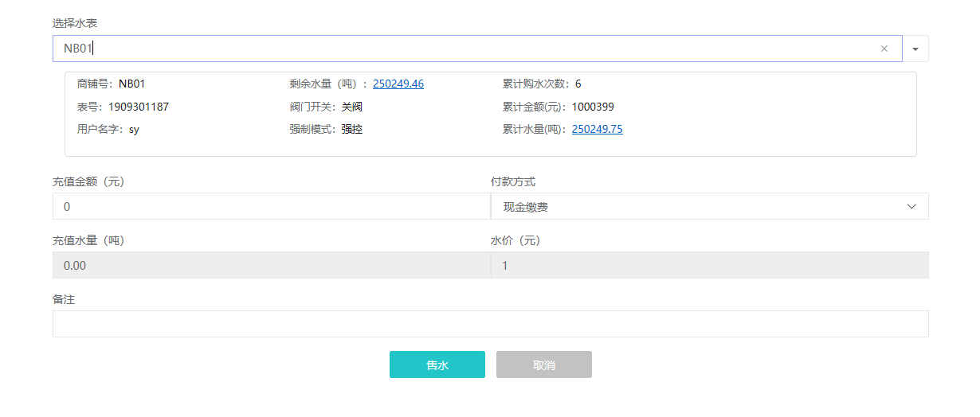Expand the water meter selector caret
Screen dimensions: 980x417
tap(915, 49)
